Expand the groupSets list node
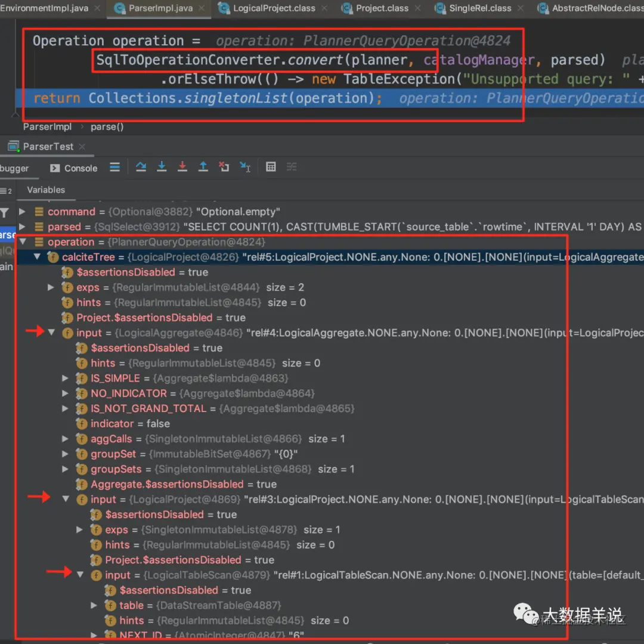Screen dimensions: 644x644 tap(66, 469)
